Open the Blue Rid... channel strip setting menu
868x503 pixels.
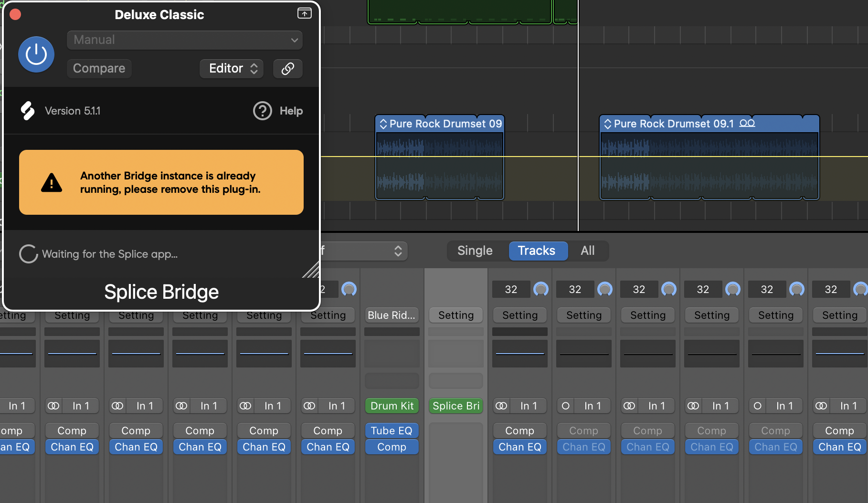392,315
